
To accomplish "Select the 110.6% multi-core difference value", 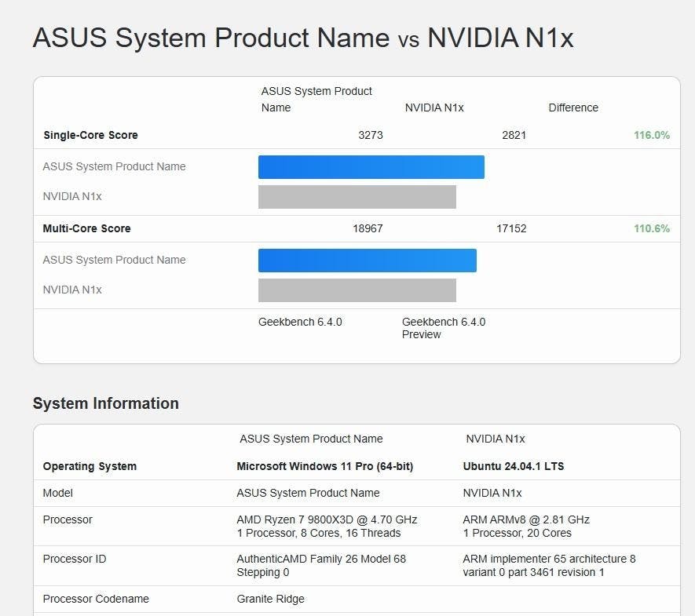I will tap(651, 228).
